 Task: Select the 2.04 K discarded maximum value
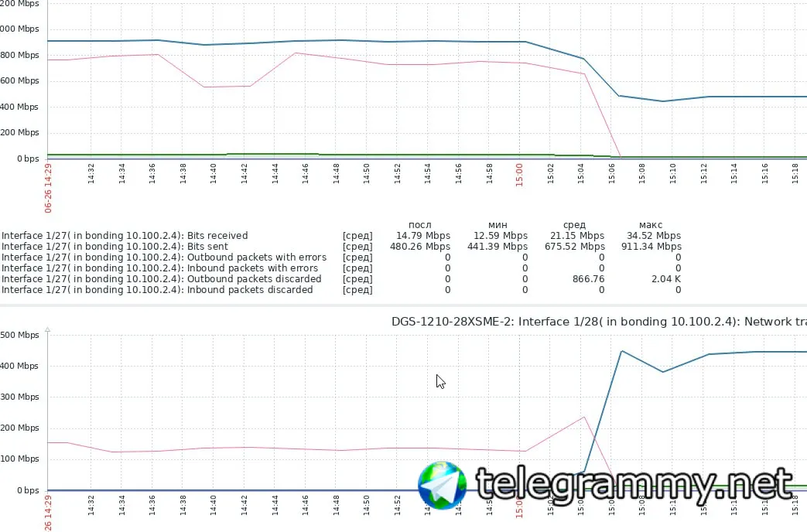666,279
